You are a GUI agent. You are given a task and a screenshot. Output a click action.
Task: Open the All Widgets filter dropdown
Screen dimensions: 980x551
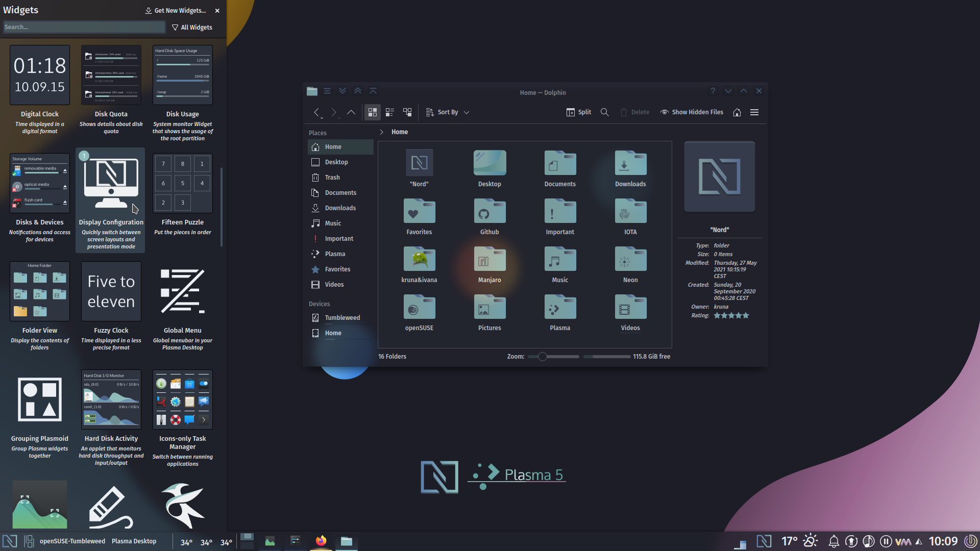192,28
